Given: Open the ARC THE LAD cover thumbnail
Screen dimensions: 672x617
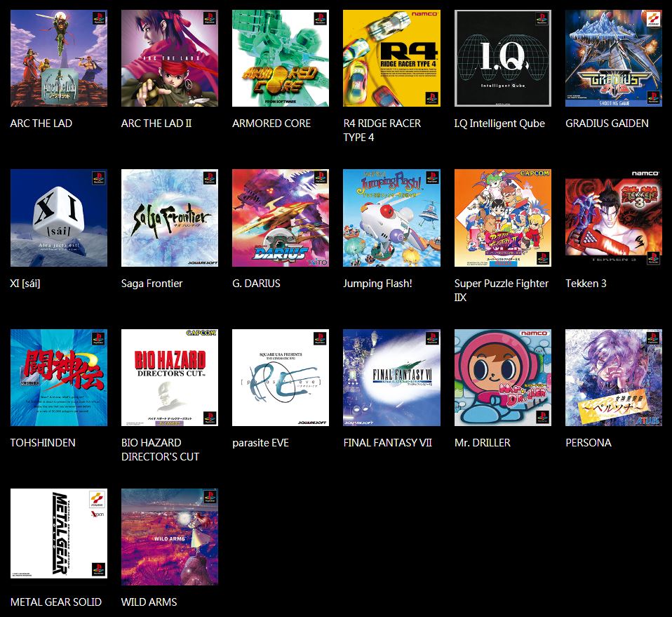Looking at the screenshot, I should [58, 58].
